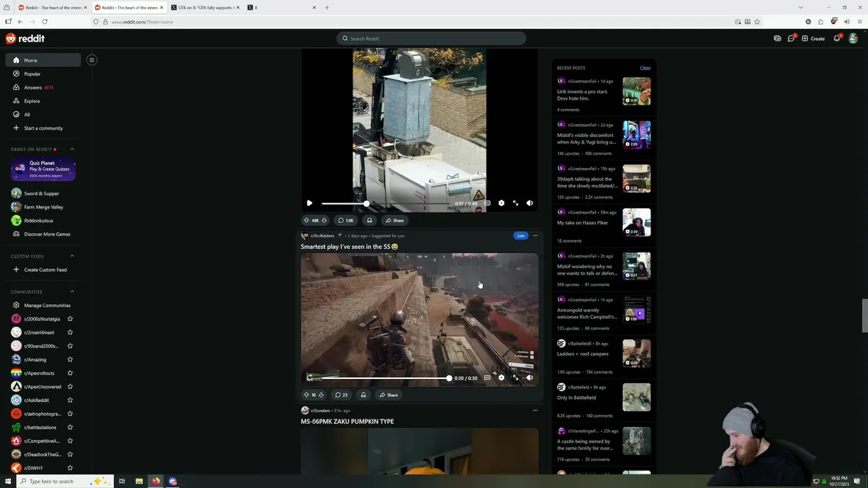Enter fullscreen on the garbage truck video
868x488 pixels.
(515, 203)
